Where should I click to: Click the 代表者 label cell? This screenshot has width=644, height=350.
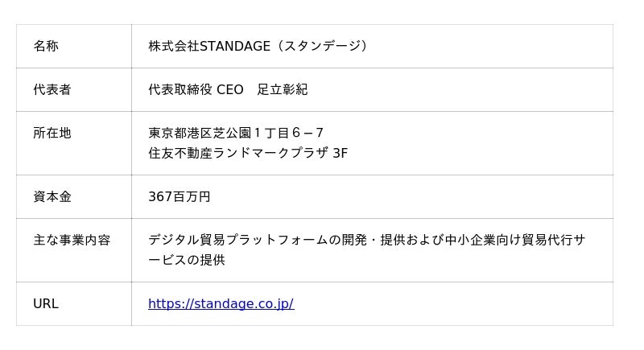(52, 90)
